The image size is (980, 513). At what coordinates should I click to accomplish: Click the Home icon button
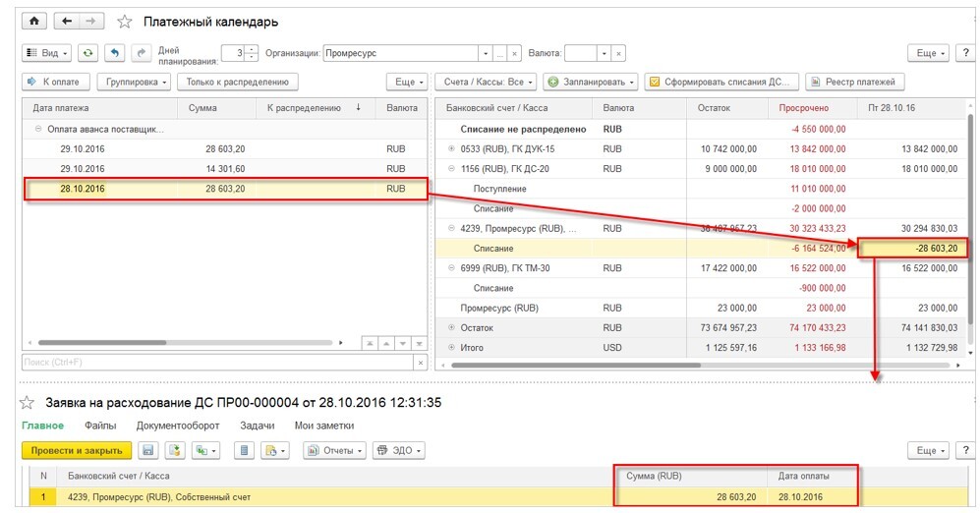[x=34, y=22]
